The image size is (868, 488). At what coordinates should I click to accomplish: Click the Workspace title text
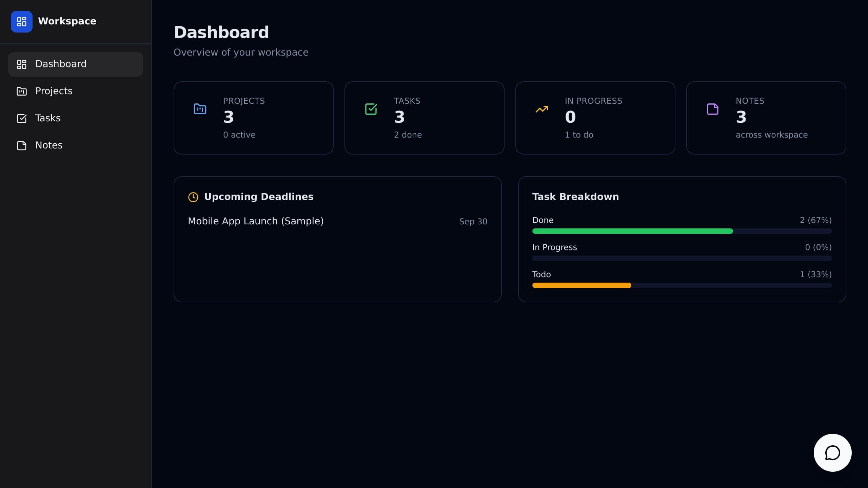(67, 21)
